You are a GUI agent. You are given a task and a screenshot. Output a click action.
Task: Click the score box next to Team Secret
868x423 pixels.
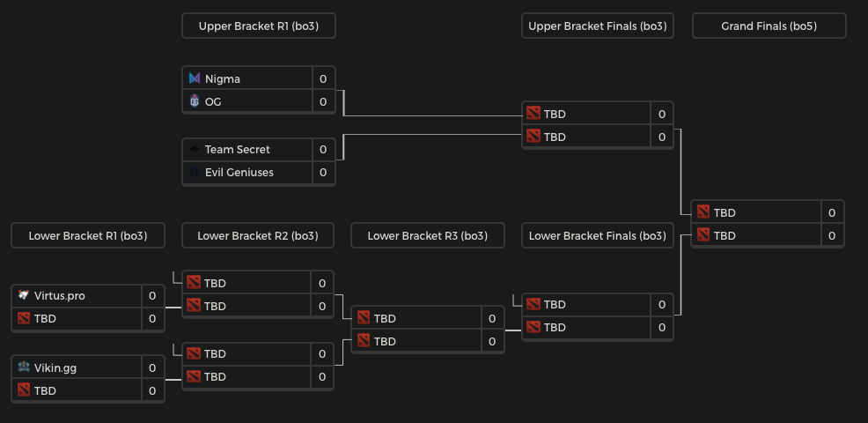point(323,150)
